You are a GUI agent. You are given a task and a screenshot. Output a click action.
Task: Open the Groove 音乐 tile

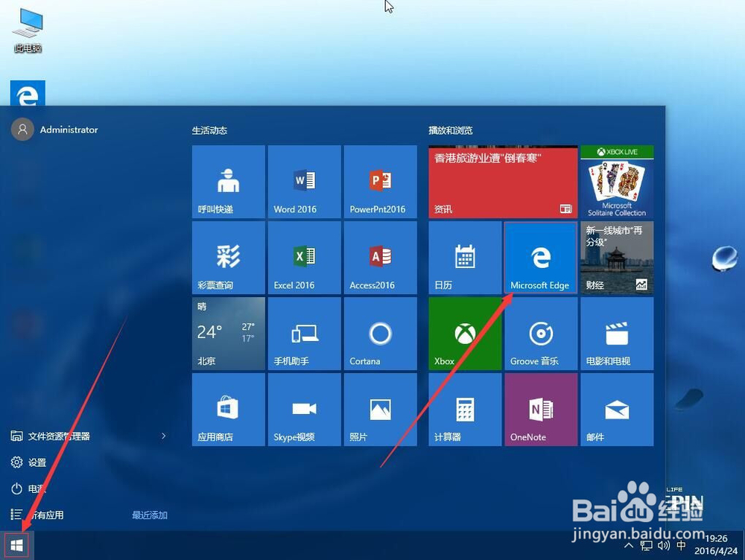541,334
